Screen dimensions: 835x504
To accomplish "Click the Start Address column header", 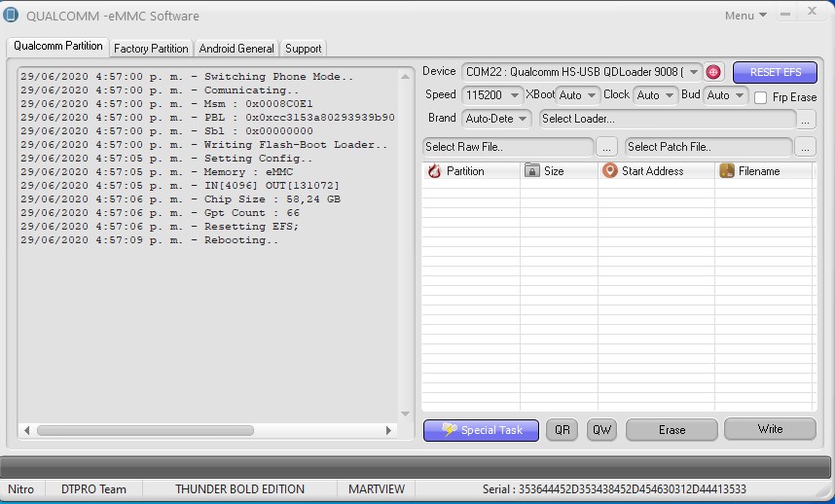I will tap(656, 171).
